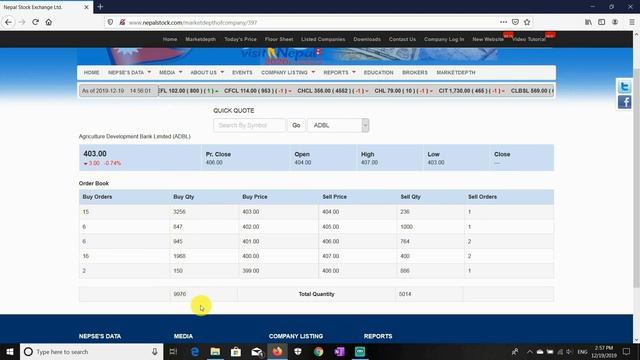Open the MARKETDEPTH navigation item
This screenshot has width=640, height=360.
pos(456,72)
